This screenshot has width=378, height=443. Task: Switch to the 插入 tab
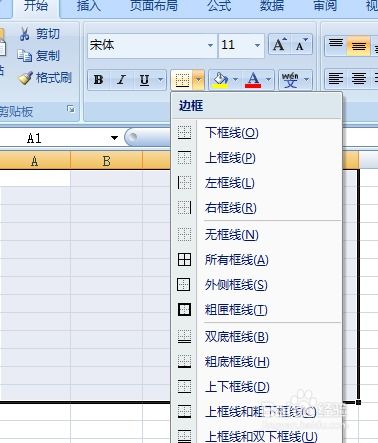tap(89, 6)
